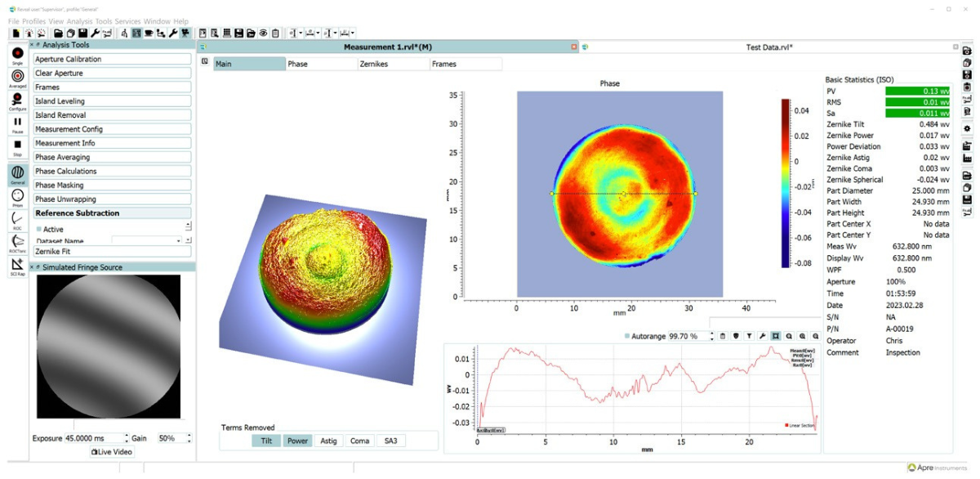Toggle the Autorange checkbox
The width and height of the screenshot is (980, 479).
627,336
